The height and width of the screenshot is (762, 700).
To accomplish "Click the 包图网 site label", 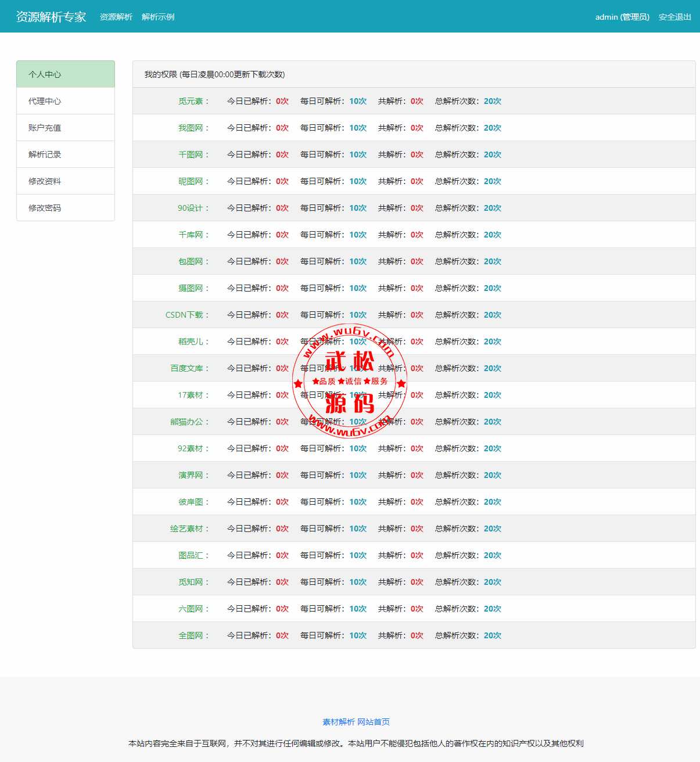I will (x=193, y=261).
